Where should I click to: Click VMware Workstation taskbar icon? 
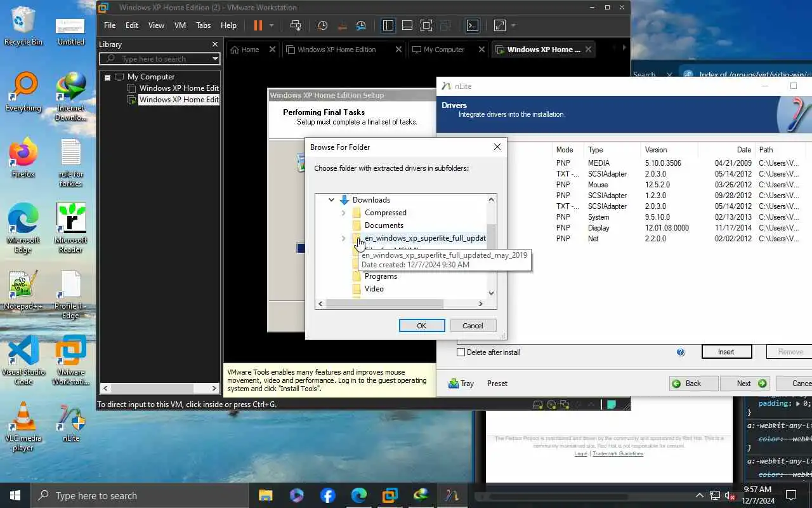(x=390, y=495)
